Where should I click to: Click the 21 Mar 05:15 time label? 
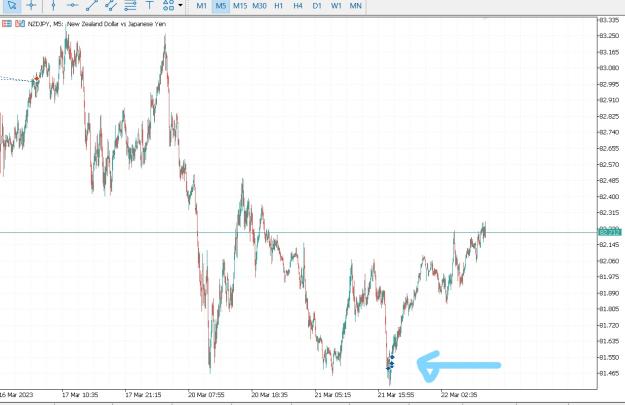[333, 395]
